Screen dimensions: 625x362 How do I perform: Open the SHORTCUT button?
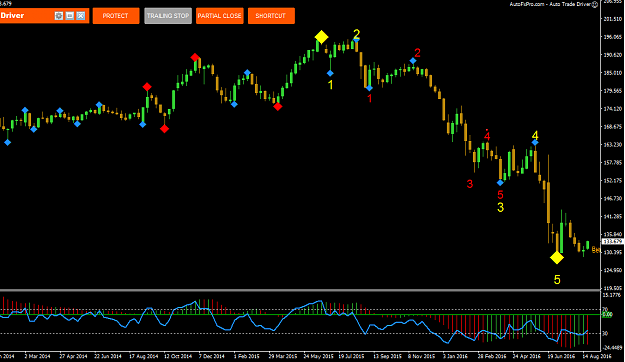271,16
